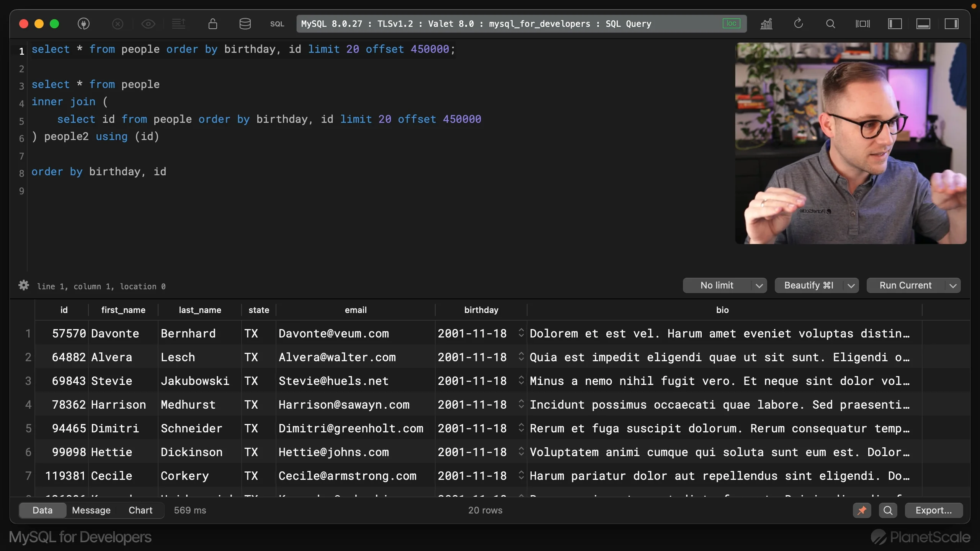The image size is (980, 551).
Task: Click the Run Current button
Action: pos(905,285)
